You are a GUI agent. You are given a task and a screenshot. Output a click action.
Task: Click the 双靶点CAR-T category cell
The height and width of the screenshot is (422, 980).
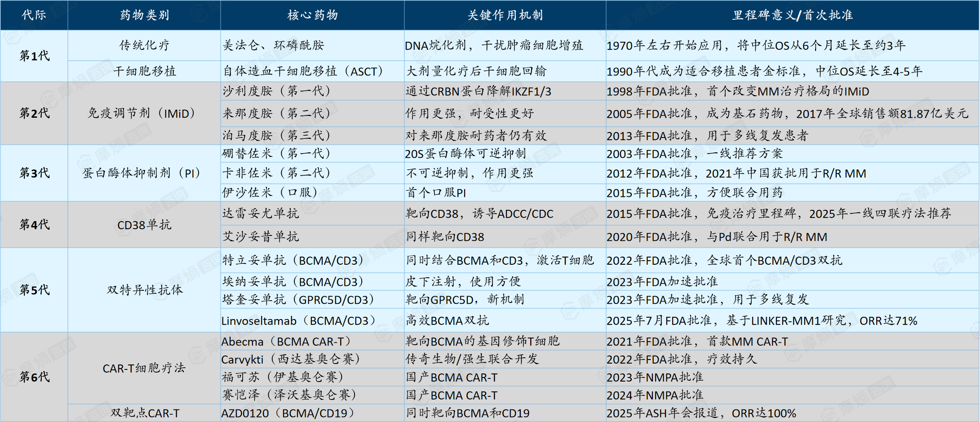[x=144, y=413]
